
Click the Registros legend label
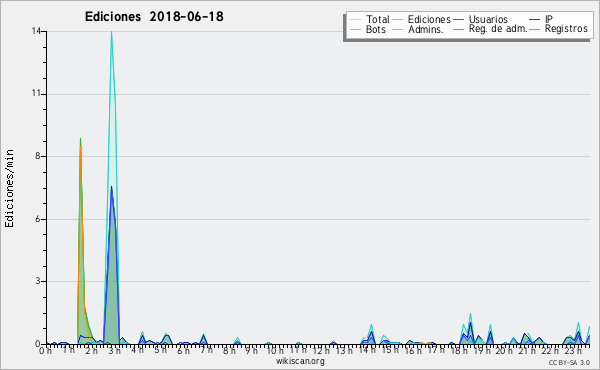tap(566, 29)
